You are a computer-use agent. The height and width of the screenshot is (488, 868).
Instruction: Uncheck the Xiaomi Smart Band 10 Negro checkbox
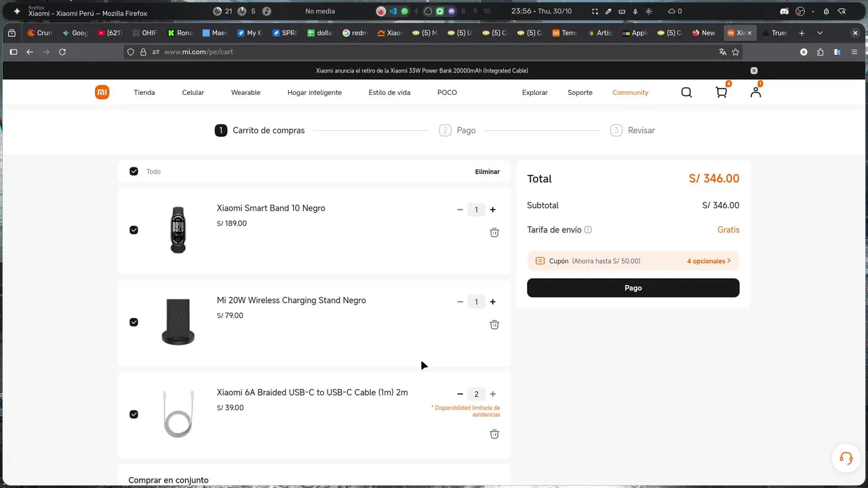pos(134,230)
